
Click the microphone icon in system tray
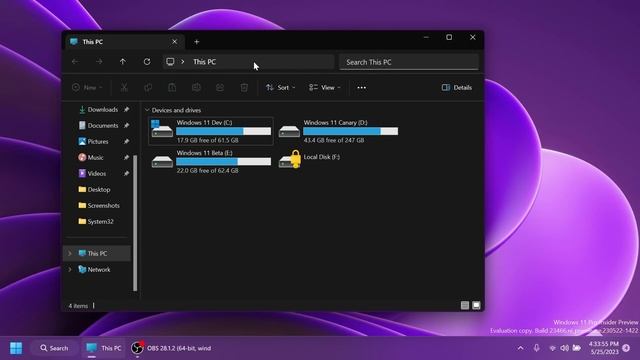(x=536, y=348)
